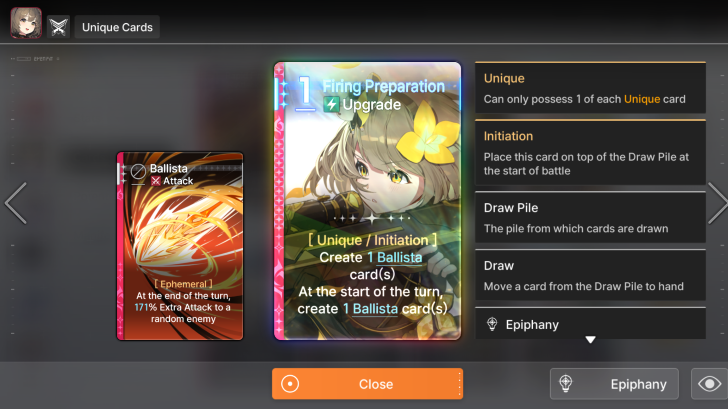Expand more keyword details down arrow

(590, 340)
